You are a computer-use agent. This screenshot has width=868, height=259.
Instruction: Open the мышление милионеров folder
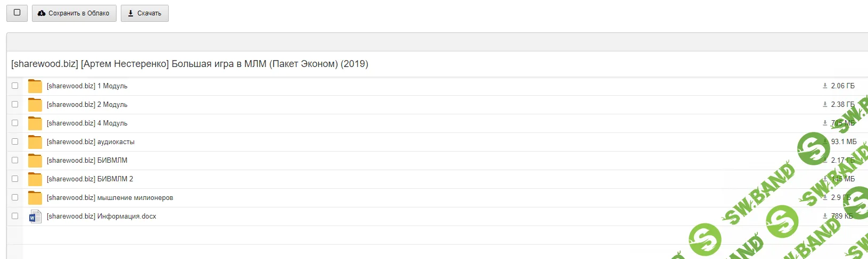[x=110, y=198]
